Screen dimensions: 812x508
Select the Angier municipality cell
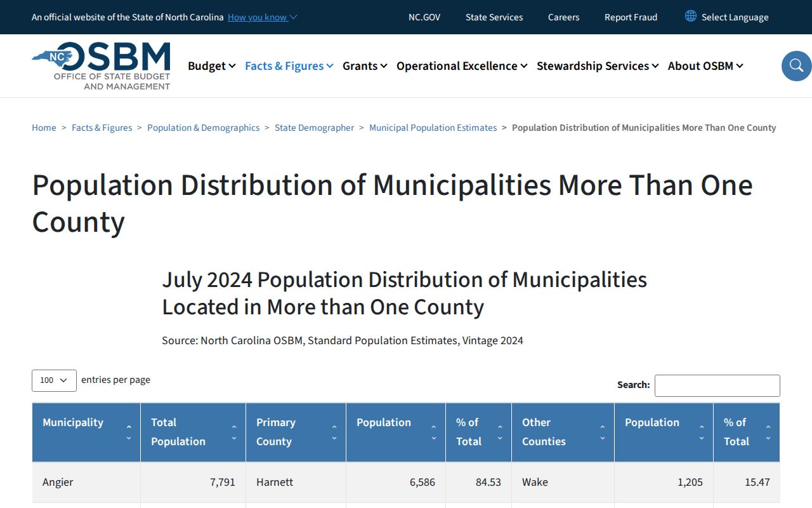pyautogui.click(x=86, y=483)
